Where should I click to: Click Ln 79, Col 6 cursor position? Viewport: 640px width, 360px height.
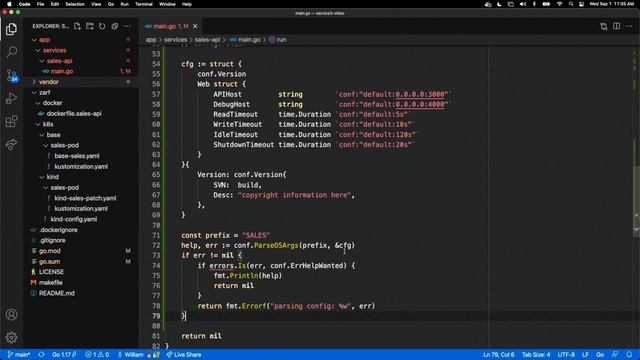tap(498, 355)
